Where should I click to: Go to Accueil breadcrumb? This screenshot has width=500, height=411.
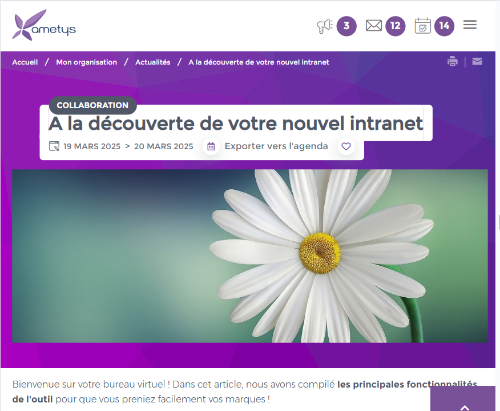(x=25, y=62)
